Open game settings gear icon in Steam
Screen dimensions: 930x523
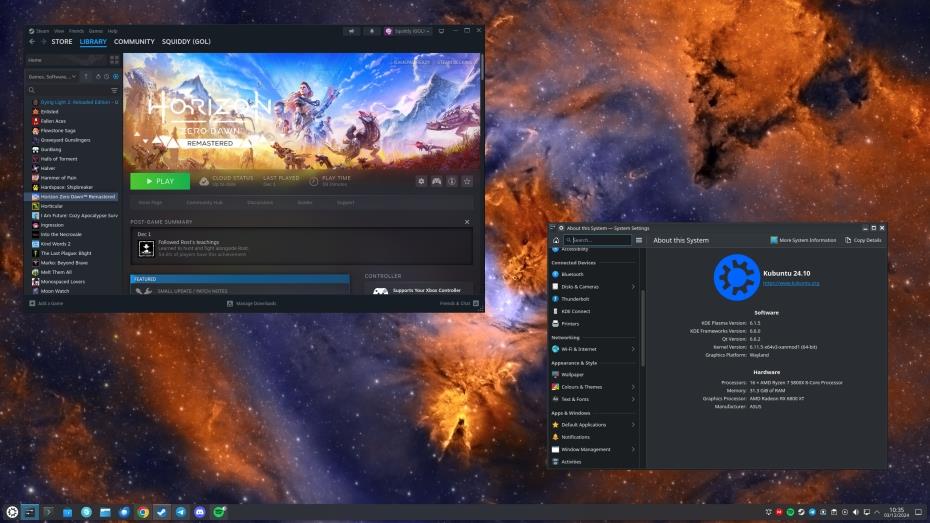(421, 181)
